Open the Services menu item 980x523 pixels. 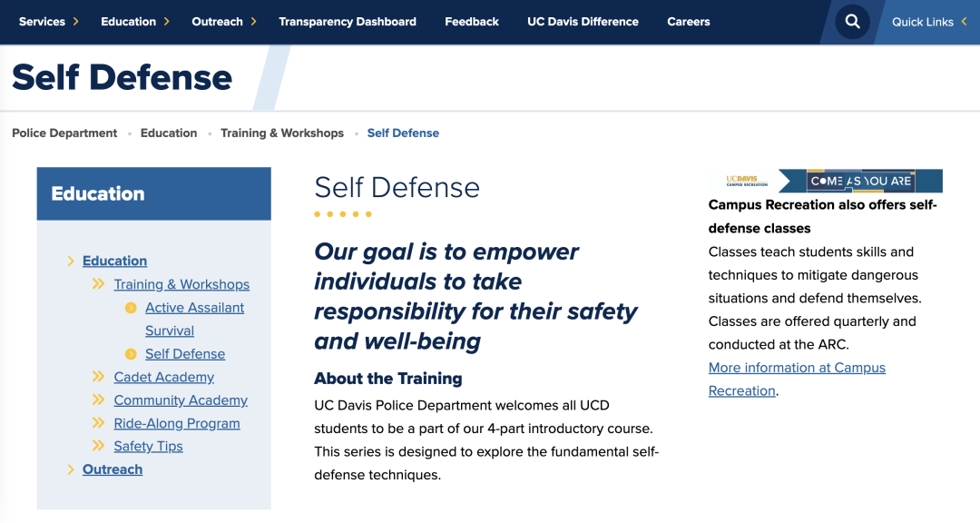(x=42, y=22)
